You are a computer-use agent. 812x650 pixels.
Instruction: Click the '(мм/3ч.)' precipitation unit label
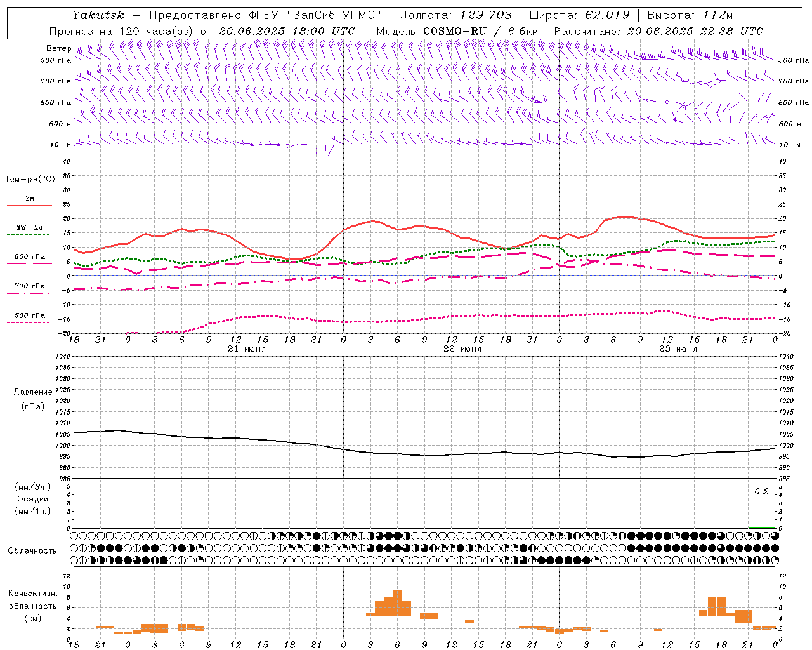click(x=33, y=487)
